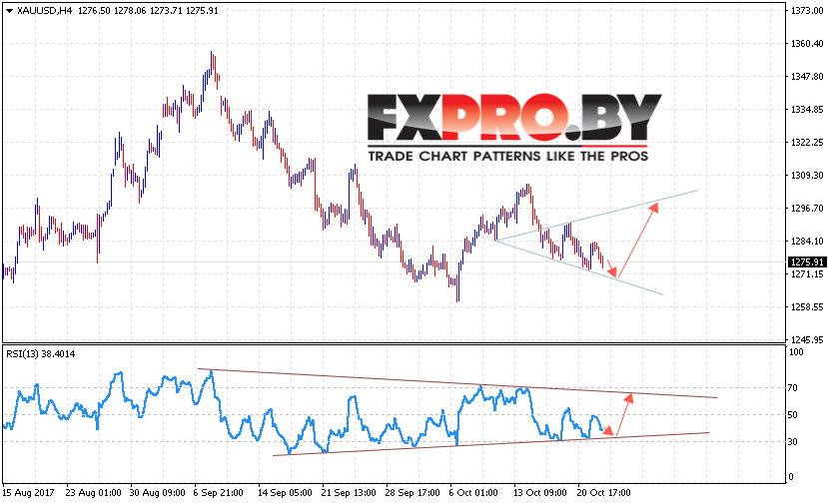Select the 1309.30 price axis label

coord(807,176)
